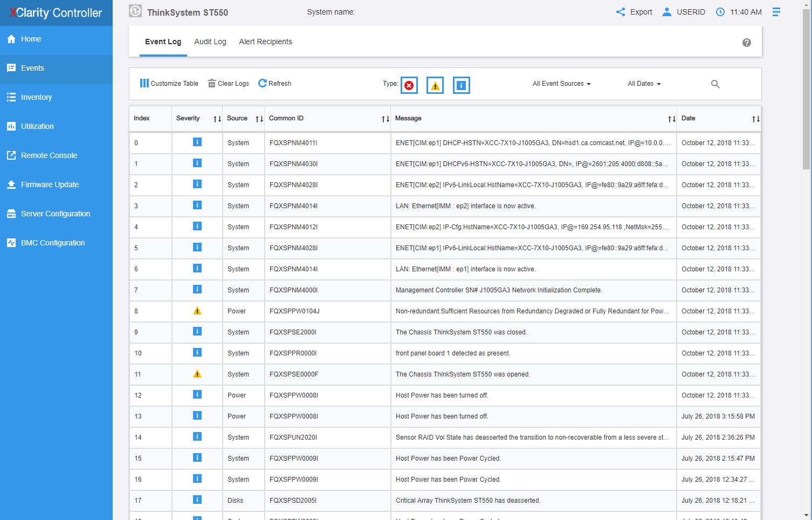Image resolution: width=812 pixels, height=520 pixels.
Task: Click the warning icon in row 8
Action: (197, 311)
